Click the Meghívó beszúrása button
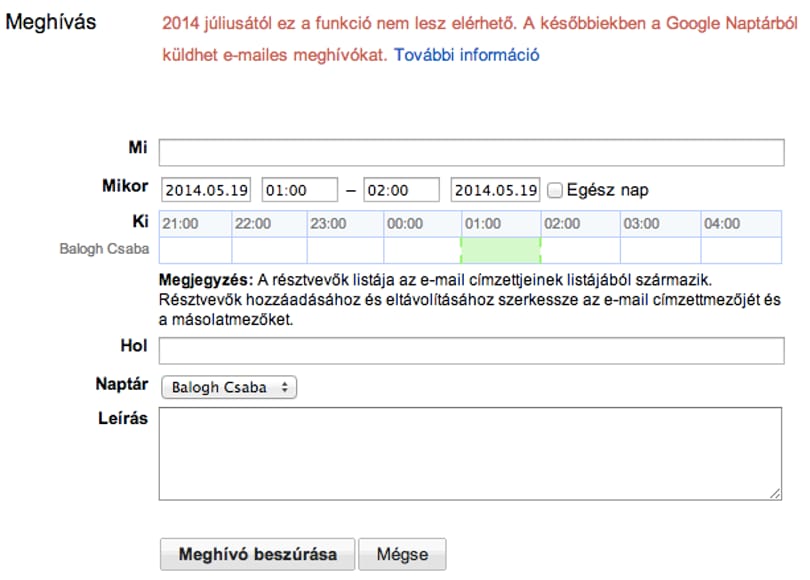Viewport: 810px width, 580px height. (257, 554)
